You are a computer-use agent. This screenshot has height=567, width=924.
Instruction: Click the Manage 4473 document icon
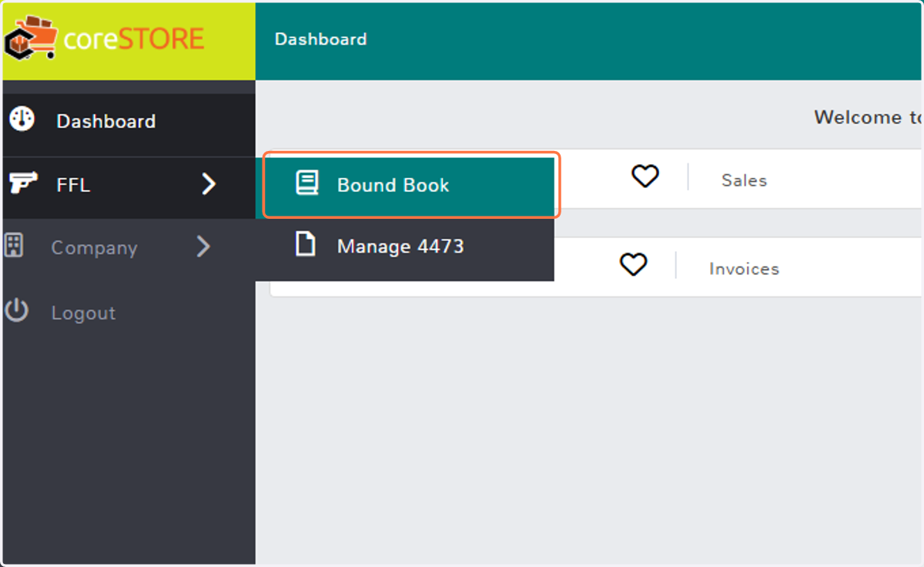coord(306,245)
